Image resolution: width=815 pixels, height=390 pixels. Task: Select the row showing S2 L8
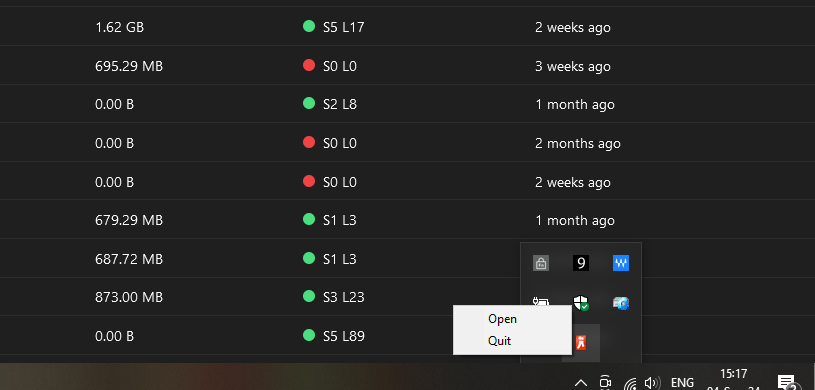[408, 104]
